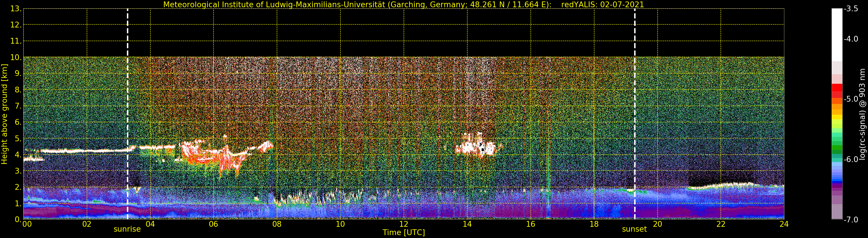The image size is (868, 238).
Task: Click the 2. tick on the height axis
Action: 18,187
